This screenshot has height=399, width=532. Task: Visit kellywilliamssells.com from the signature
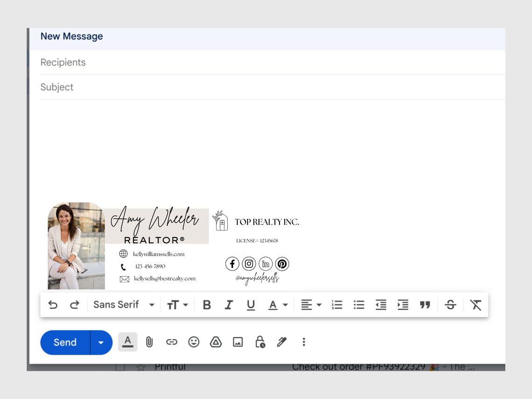(160, 253)
